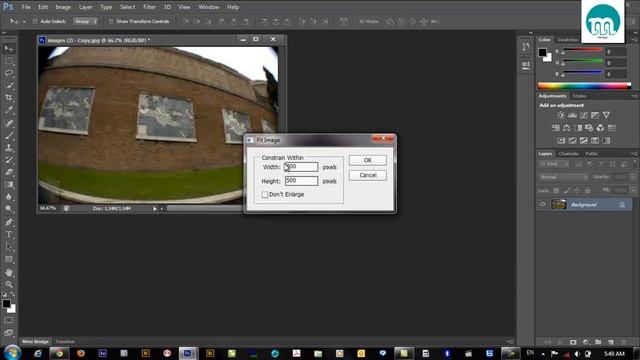Open the Color panel options menu
640x360 pixels.
tap(635, 40)
